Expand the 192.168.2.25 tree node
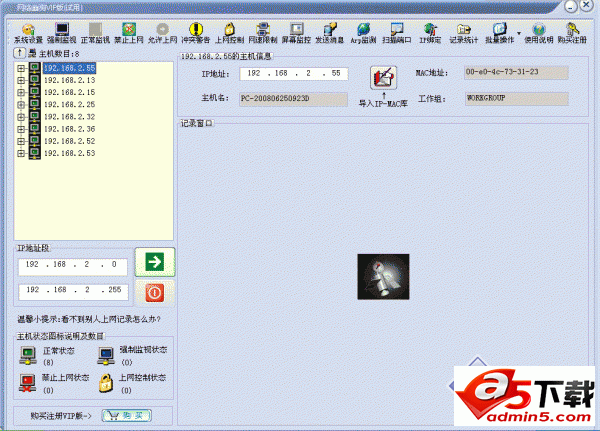 pos(21,104)
